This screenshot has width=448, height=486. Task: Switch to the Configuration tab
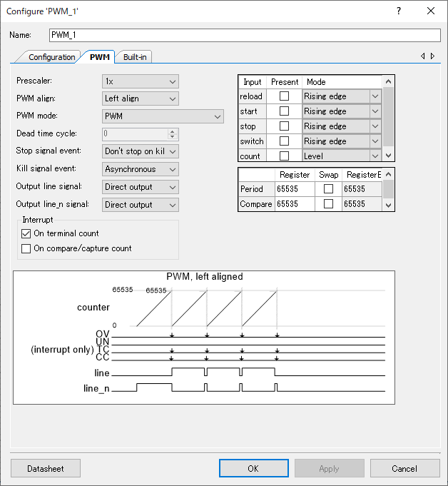click(x=51, y=57)
